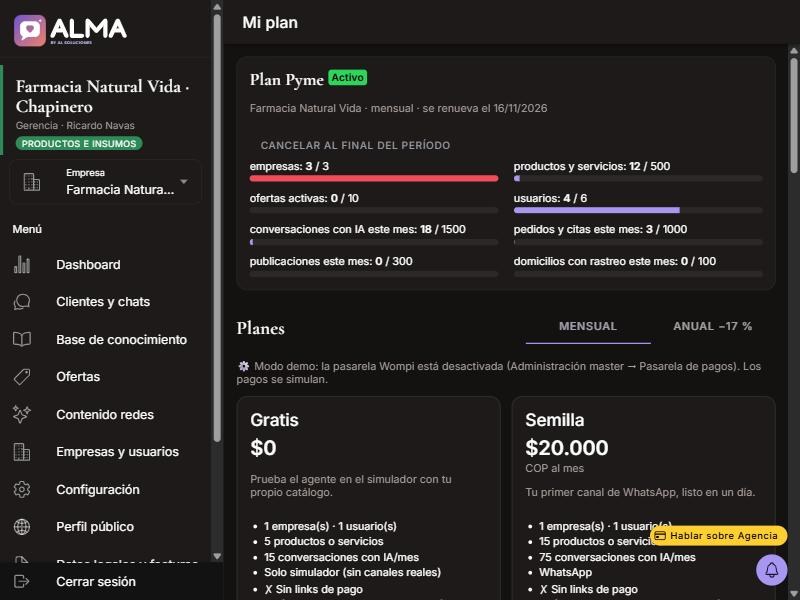Viewport: 800px width, 600px height.
Task: Click sidebar scrollbar up arrow
Action: [217, 7]
